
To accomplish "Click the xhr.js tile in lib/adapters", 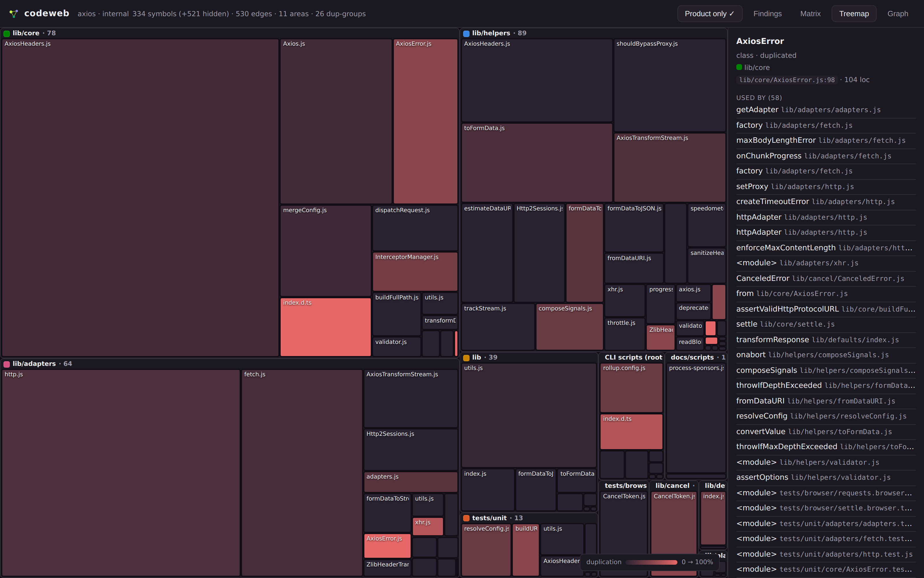I will [428, 526].
